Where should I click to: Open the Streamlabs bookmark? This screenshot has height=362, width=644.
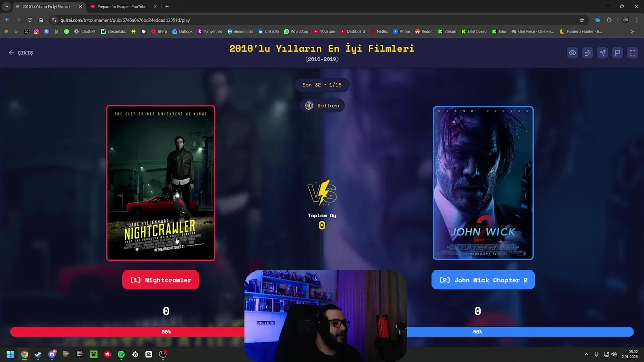[x=113, y=31]
